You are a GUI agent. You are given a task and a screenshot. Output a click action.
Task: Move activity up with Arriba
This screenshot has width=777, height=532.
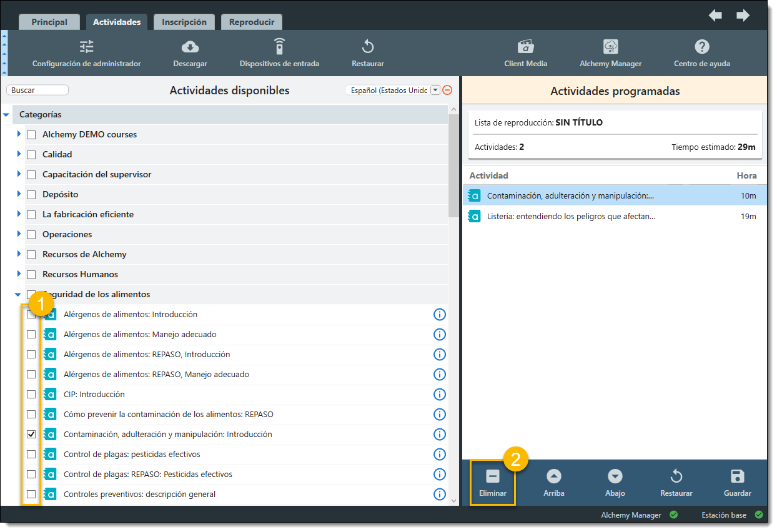(x=553, y=483)
